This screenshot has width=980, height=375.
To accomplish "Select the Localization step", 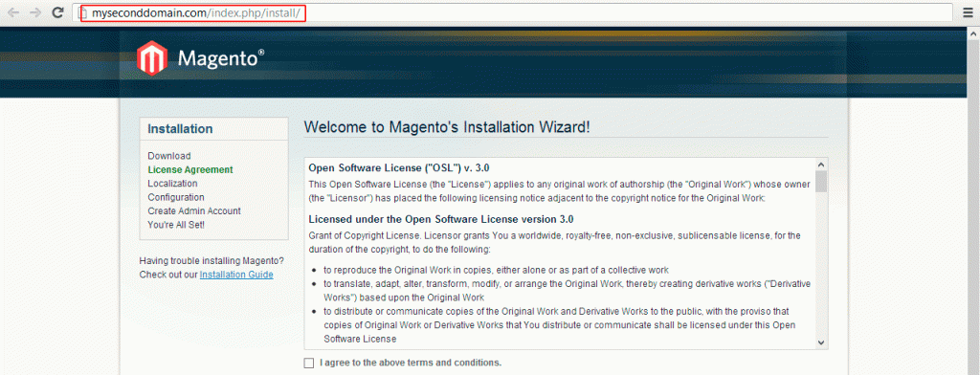I will [x=172, y=183].
